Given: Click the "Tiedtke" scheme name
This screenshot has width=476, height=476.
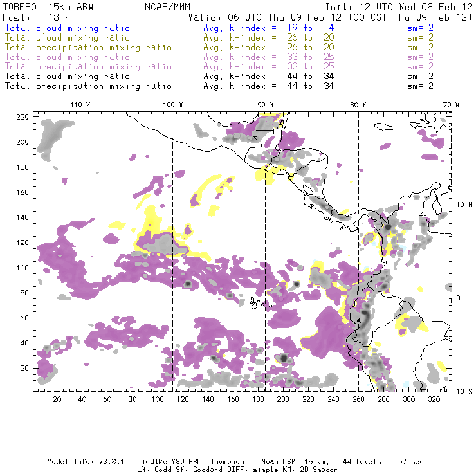Looking at the screenshot, I should tap(152, 462).
